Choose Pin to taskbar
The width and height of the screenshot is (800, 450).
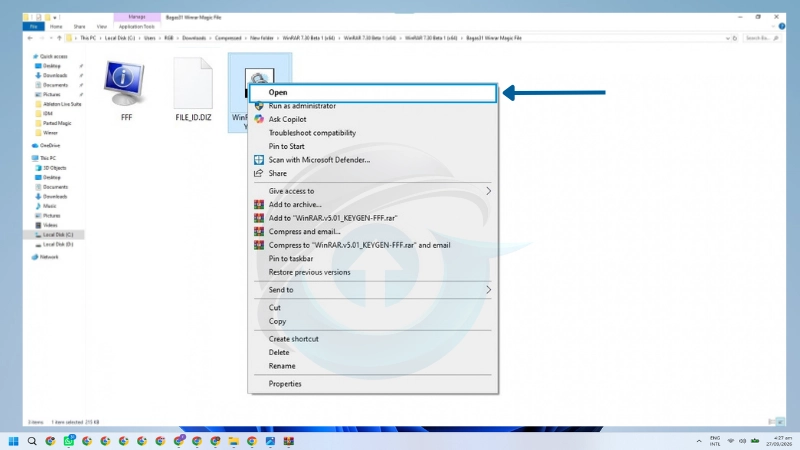point(373,259)
